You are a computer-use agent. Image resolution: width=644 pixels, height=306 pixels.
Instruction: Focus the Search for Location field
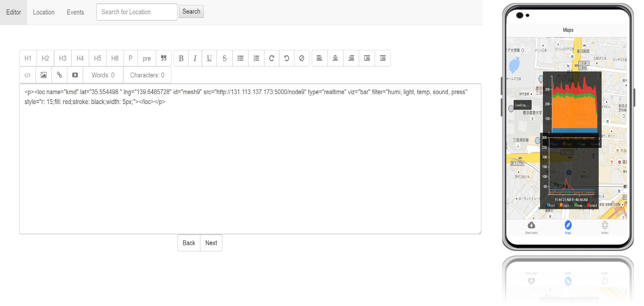[x=137, y=12]
